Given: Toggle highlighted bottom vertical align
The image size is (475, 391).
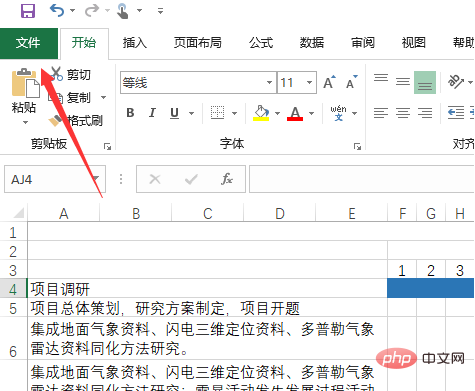Looking at the screenshot, I should tap(425, 82).
